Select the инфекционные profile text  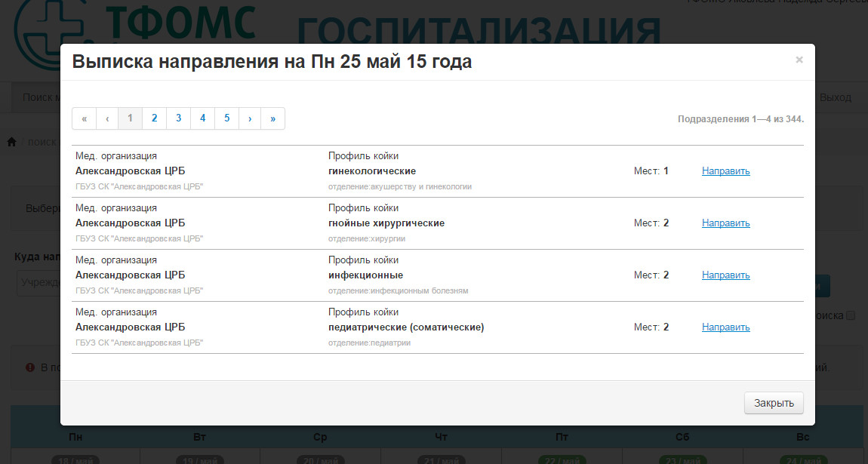366,275
